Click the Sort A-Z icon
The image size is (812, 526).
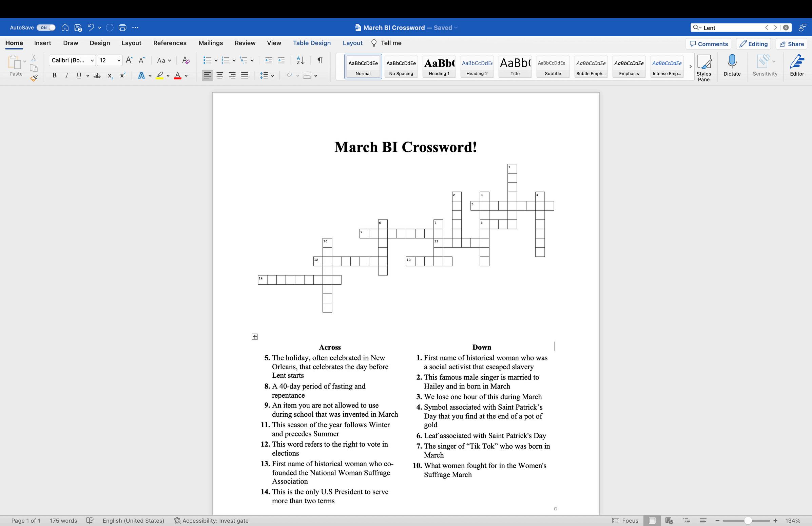(300, 60)
